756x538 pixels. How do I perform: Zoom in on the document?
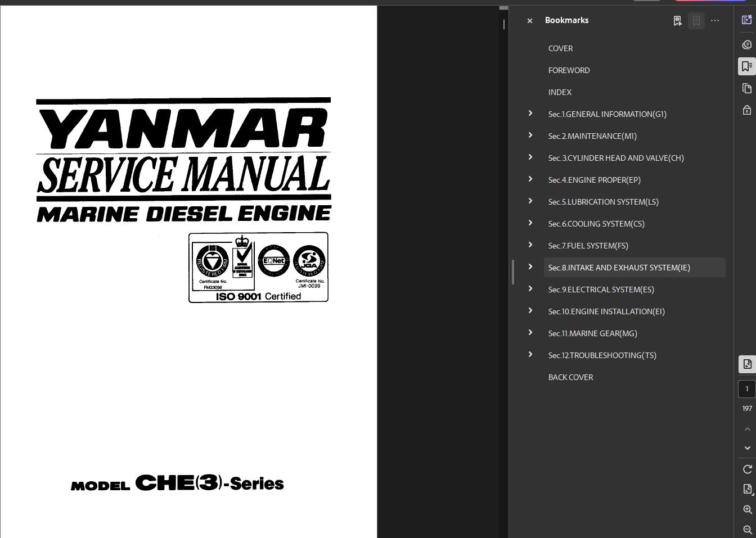click(x=747, y=509)
